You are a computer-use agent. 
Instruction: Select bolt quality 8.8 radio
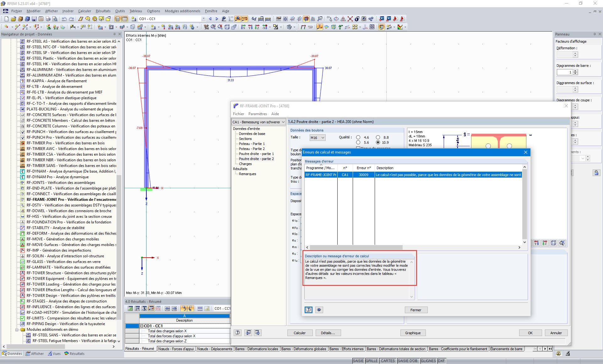(378, 137)
